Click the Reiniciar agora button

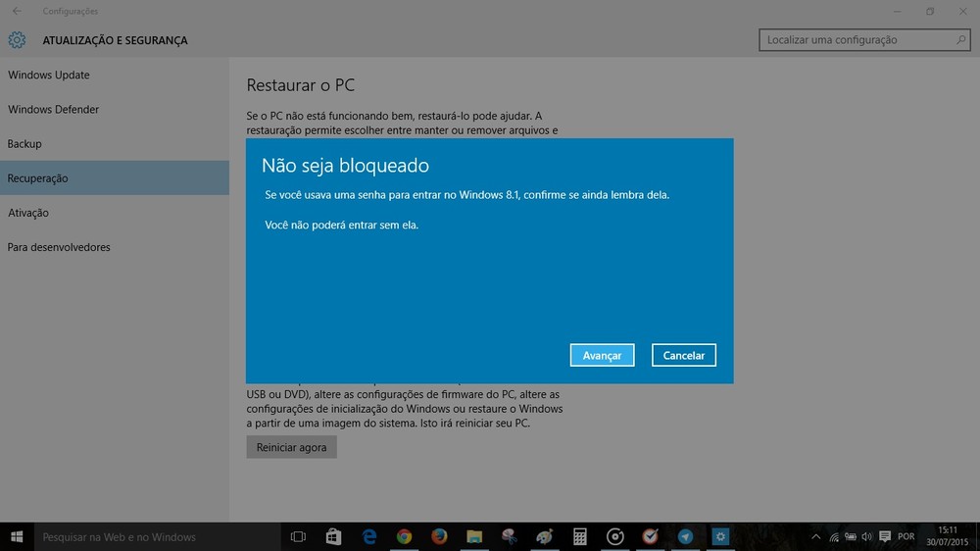tap(291, 447)
